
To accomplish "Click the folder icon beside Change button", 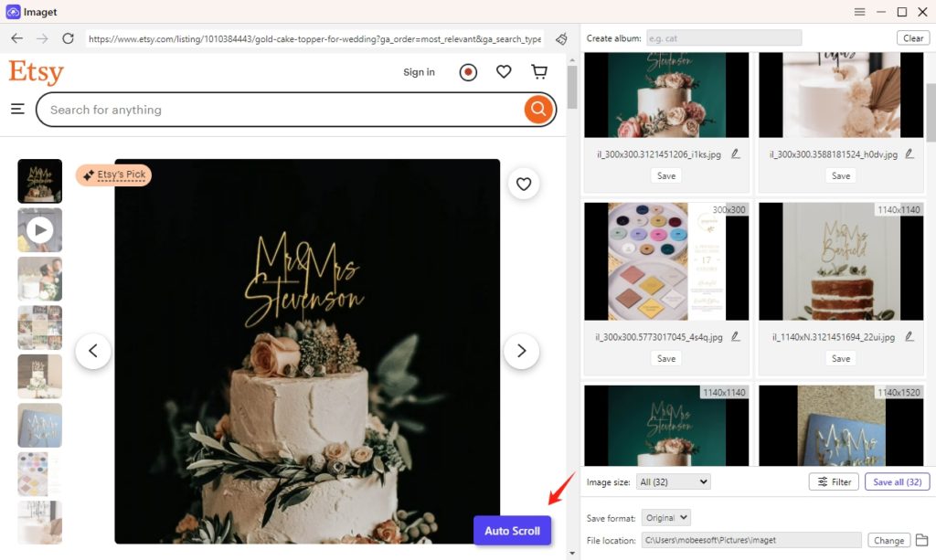I will click(x=920, y=540).
